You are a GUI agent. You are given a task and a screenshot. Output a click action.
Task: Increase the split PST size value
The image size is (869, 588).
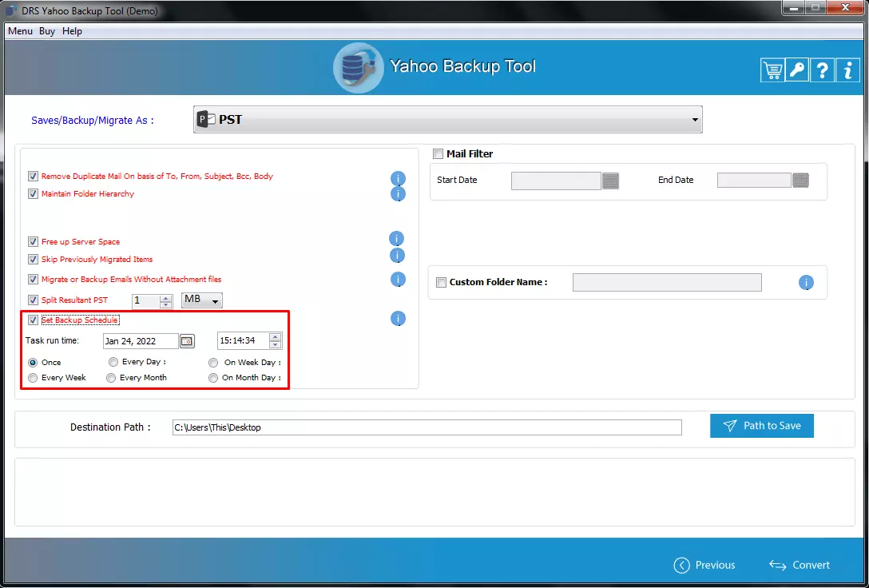[165, 298]
